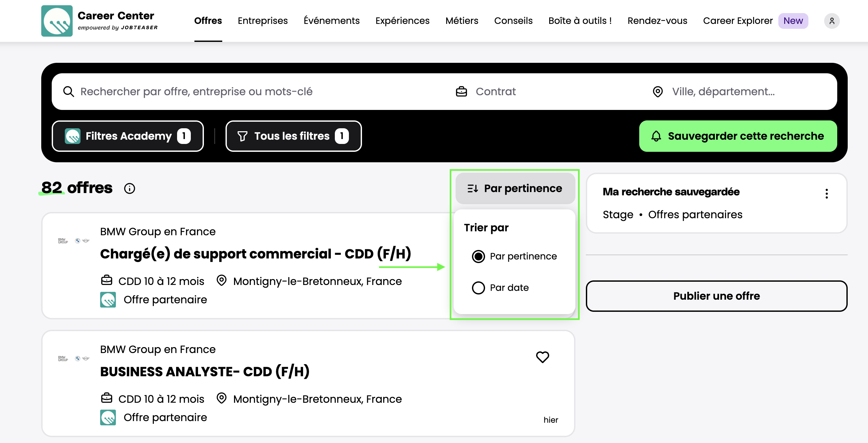Open Chargé(e) de support commercial offer
The width and height of the screenshot is (868, 443).
pyautogui.click(x=255, y=254)
